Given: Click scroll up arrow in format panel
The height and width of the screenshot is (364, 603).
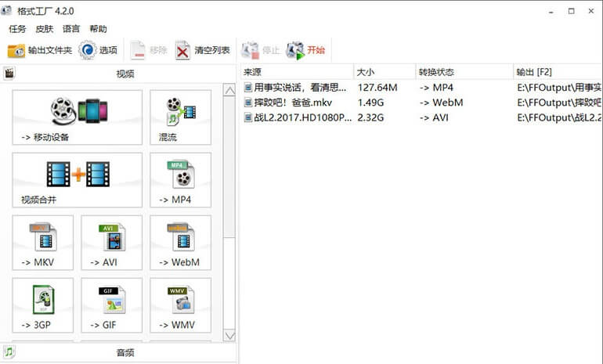Looking at the screenshot, I should [x=229, y=90].
